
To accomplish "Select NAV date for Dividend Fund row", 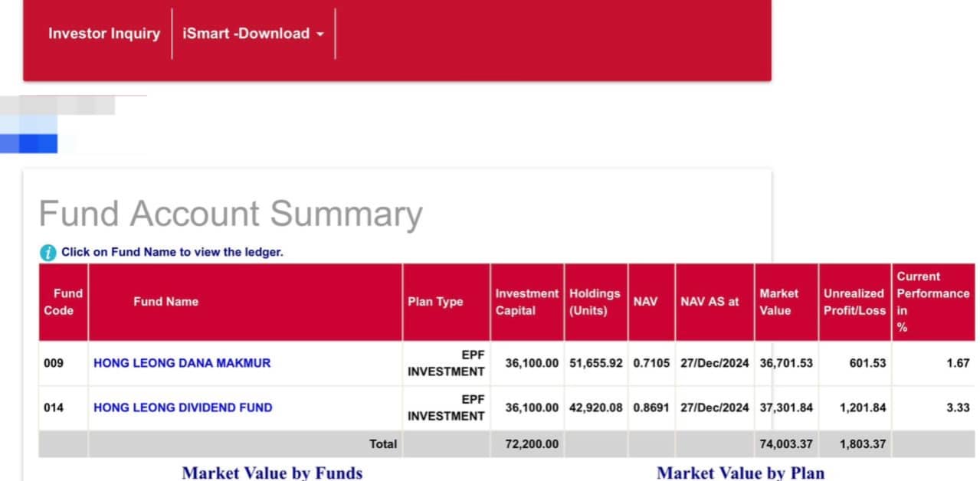I will point(714,407).
